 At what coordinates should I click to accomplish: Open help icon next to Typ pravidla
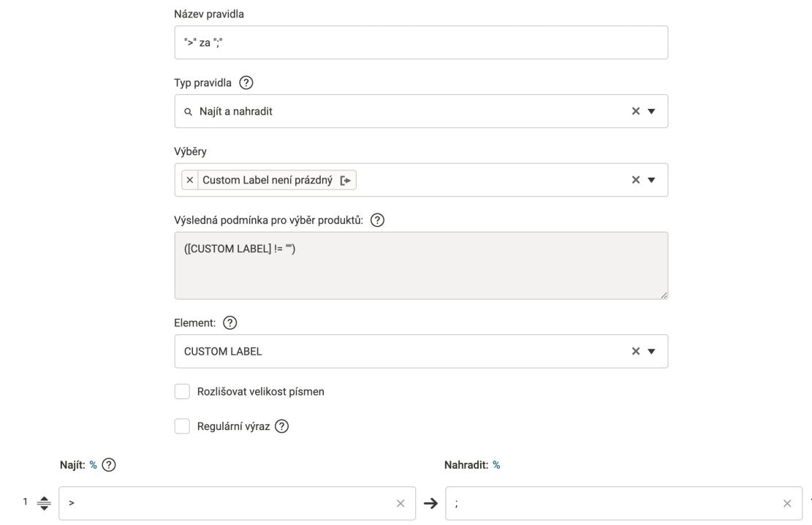(246, 83)
